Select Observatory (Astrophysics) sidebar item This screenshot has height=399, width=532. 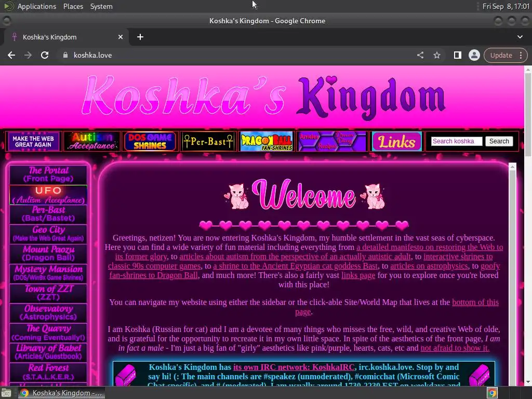tap(48, 313)
